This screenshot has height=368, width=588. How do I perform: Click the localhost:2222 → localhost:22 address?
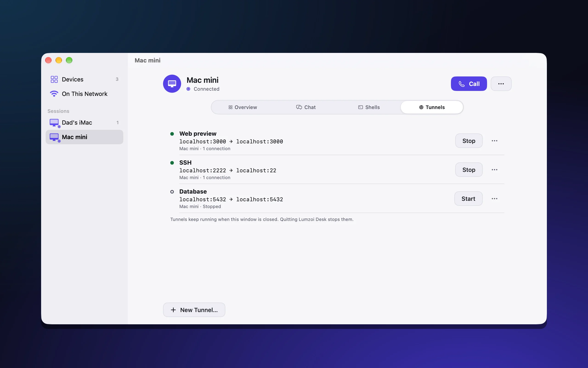[x=228, y=170]
